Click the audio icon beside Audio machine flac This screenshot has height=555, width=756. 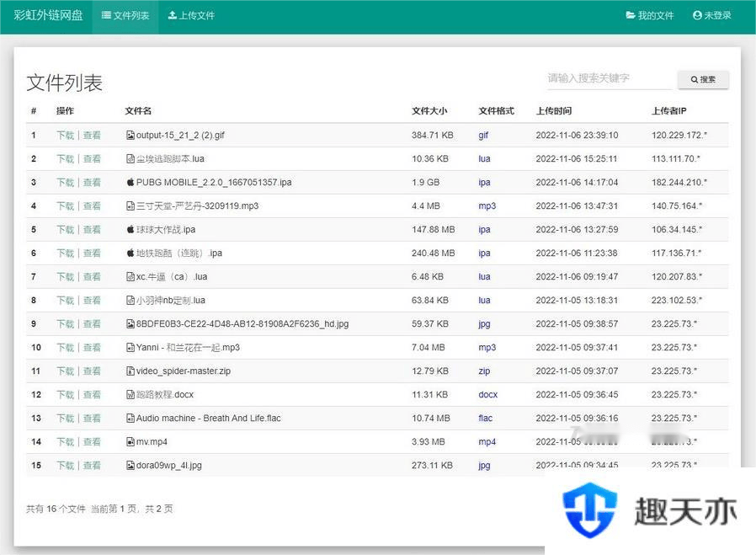tap(130, 419)
